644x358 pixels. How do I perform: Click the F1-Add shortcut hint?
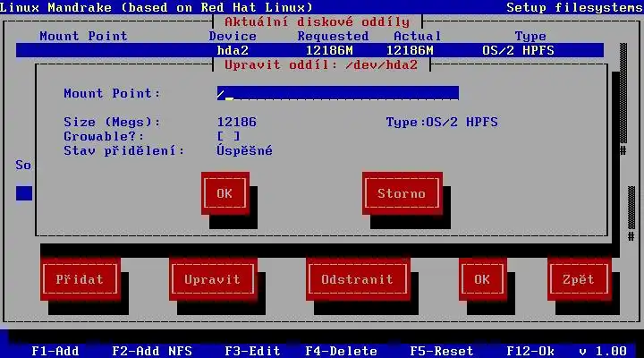tap(55, 351)
